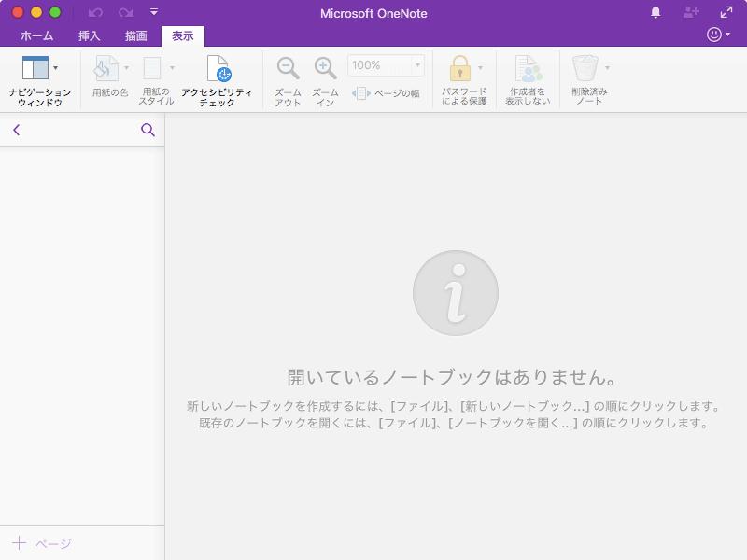Open the 用紙の色 dropdown arrow
The width and height of the screenshot is (747, 560).
coord(126,68)
